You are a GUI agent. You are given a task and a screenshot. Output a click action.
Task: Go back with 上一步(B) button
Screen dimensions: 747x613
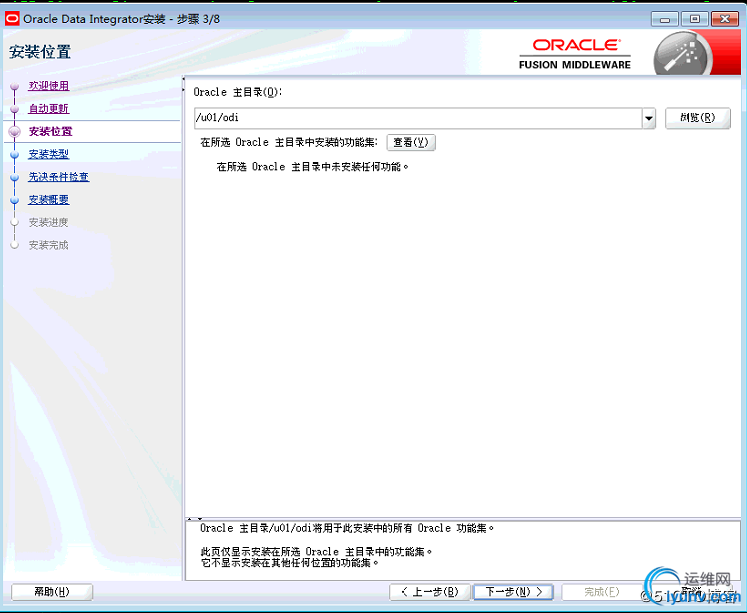[x=430, y=592]
